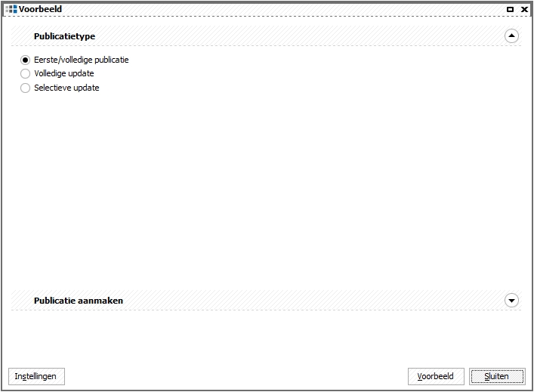Screen dimensions: 534x392
Task: Collapse the Publicatietype section using the up arrow
Action: pyautogui.click(x=511, y=35)
